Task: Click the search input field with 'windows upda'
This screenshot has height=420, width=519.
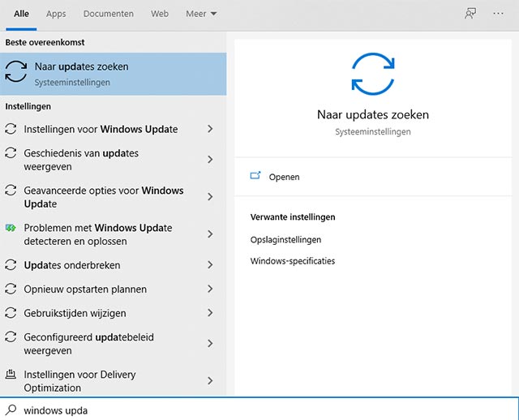Action: 259,410
